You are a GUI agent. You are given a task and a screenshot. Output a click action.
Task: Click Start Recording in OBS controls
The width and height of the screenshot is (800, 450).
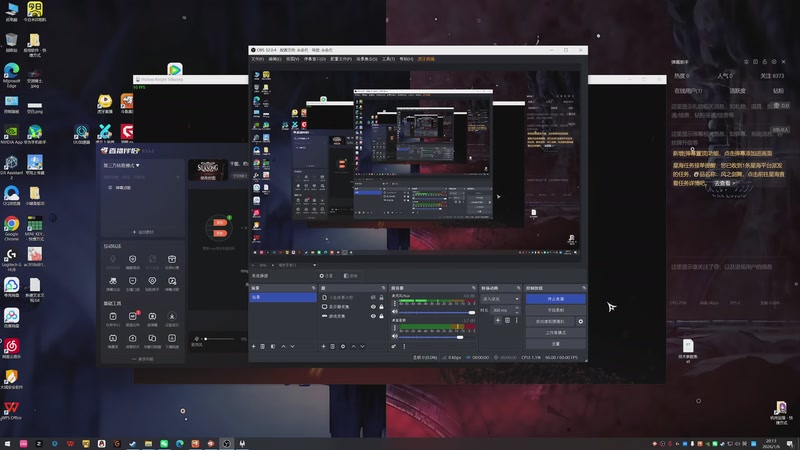click(556, 310)
